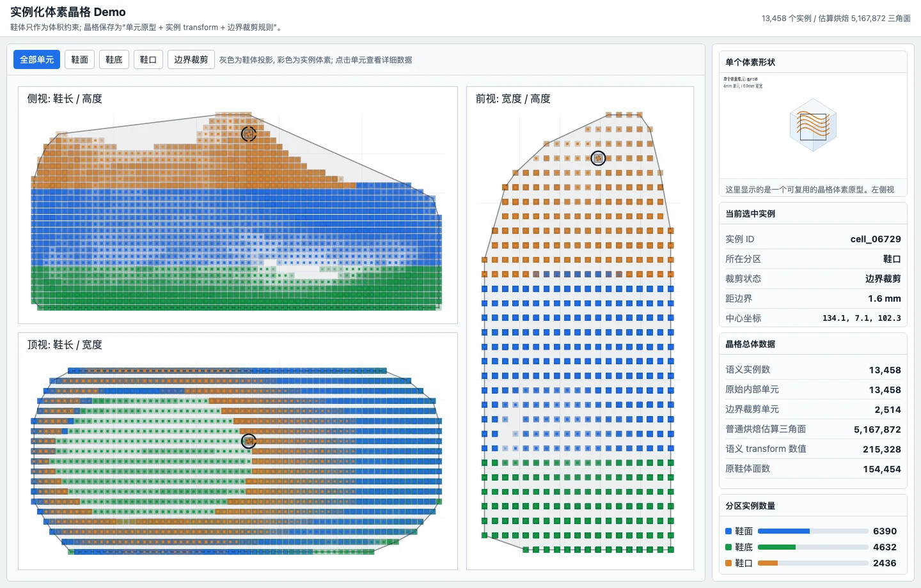Click the 鞋底 instance count bar
Viewport: 921px width, 588px height.
[x=813, y=547]
